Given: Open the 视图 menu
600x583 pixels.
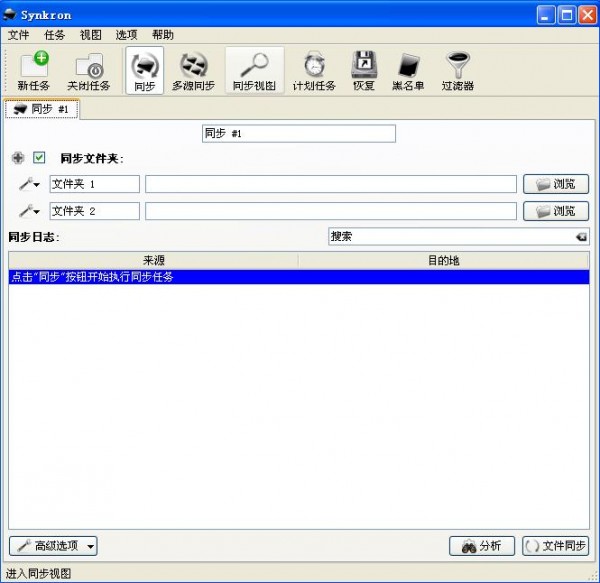Looking at the screenshot, I should tap(91, 35).
